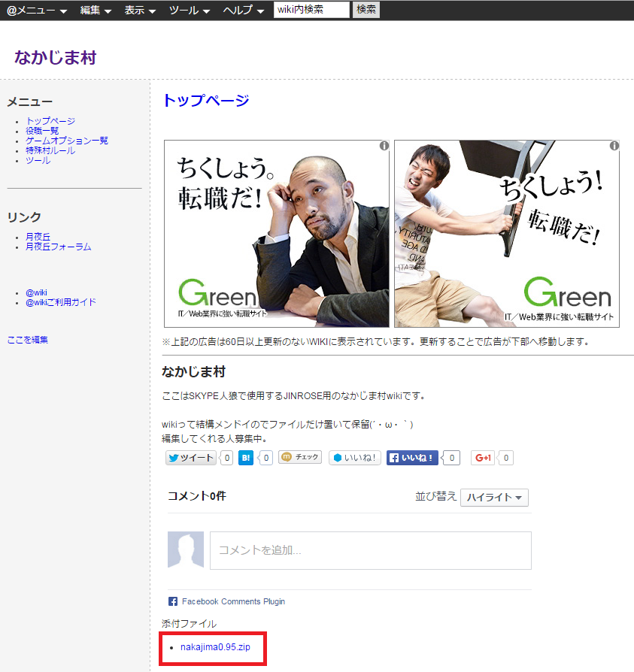Image resolution: width=634 pixels, height=672 pixels.
Task: Click the メニュー sidebar heading
Action: click(29, 101)
